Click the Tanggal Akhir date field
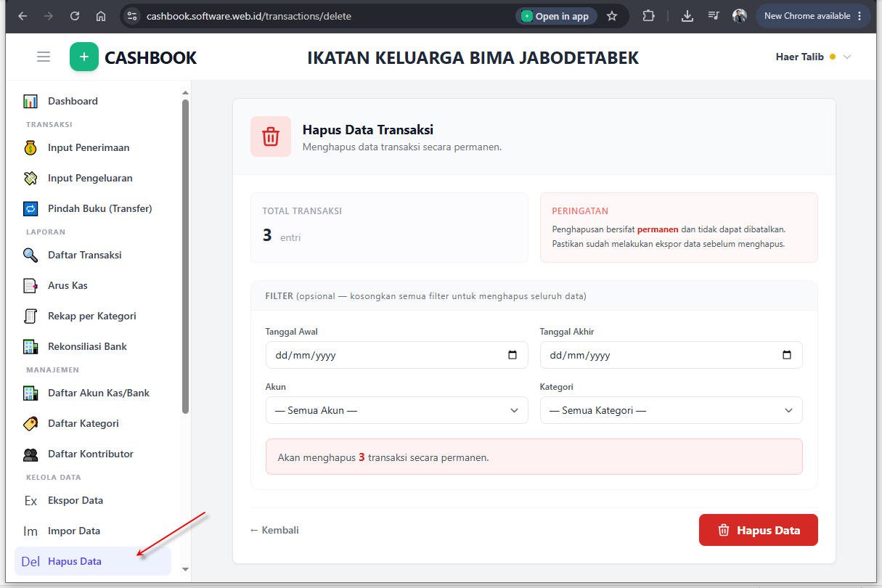882x588 pixels. click(x=671, y=355)
